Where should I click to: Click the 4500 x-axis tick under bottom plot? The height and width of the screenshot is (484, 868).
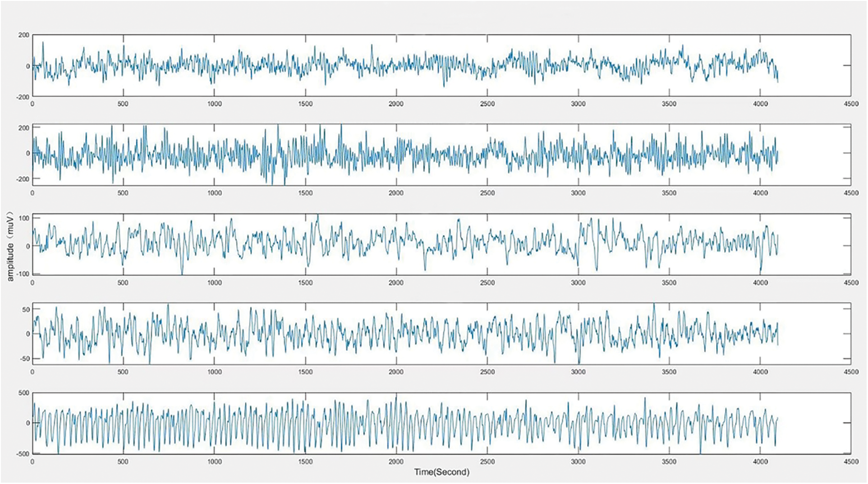click(x=851, y=461)
